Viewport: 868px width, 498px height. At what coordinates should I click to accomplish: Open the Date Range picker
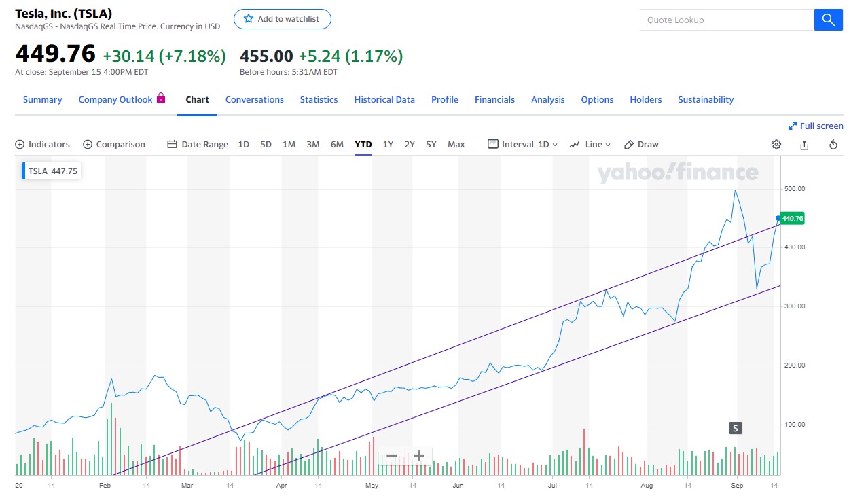tap(198, 145)
